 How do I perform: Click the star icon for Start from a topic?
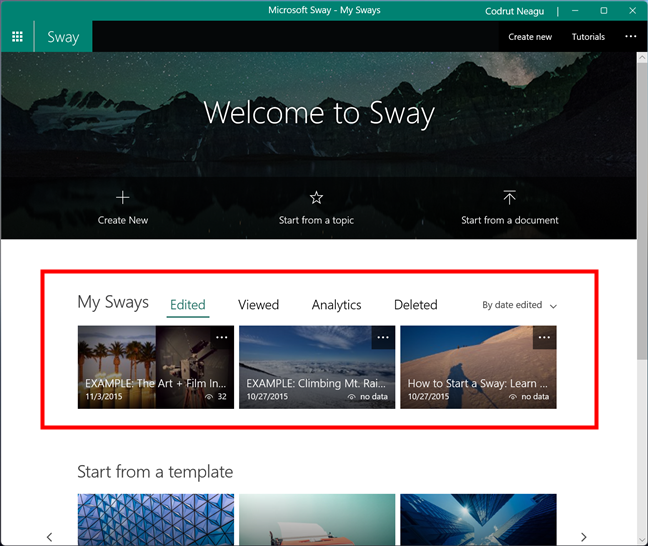[316, 198]
